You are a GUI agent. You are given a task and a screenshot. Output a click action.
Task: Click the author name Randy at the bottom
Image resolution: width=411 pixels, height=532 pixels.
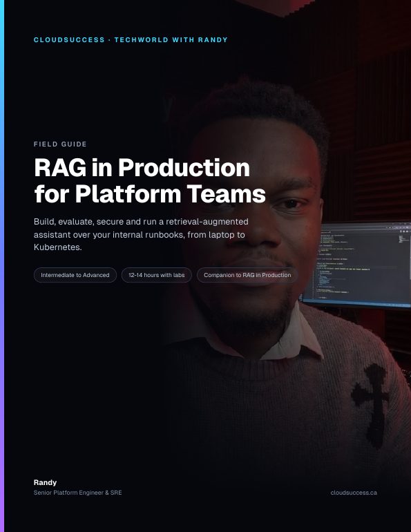pos(45,482)
